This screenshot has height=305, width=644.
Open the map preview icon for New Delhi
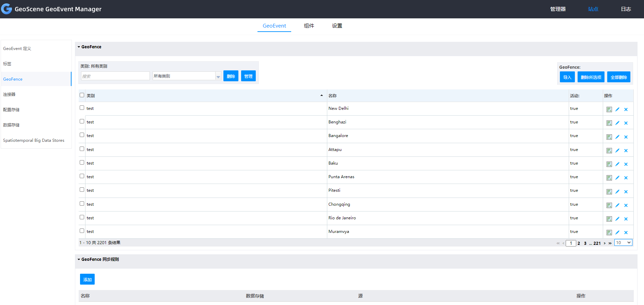click(x=609, y=109)
